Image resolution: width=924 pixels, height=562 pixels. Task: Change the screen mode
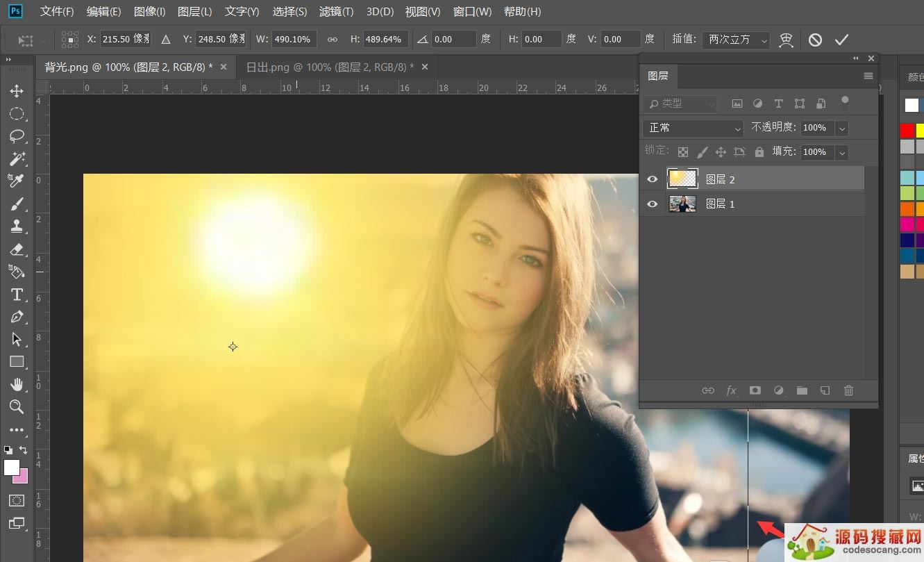(17, 523)
